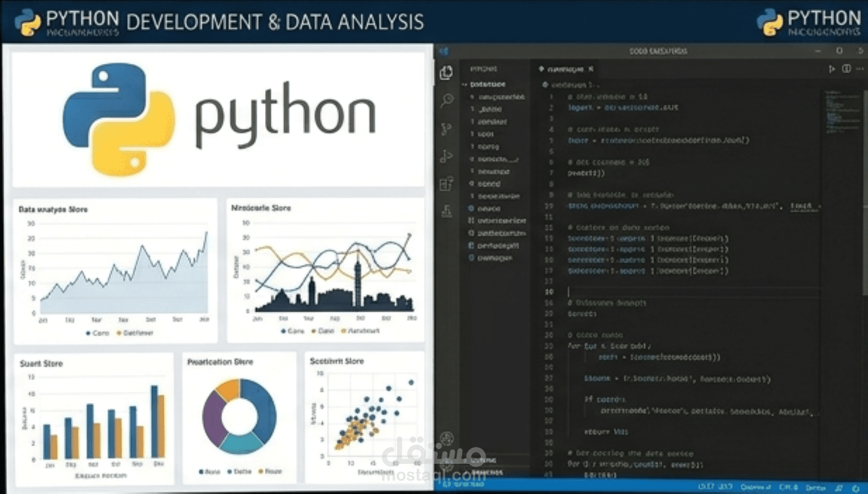Open the editor More Actions ellipsis
Viewport: 868px width, 494px height.
860,68
